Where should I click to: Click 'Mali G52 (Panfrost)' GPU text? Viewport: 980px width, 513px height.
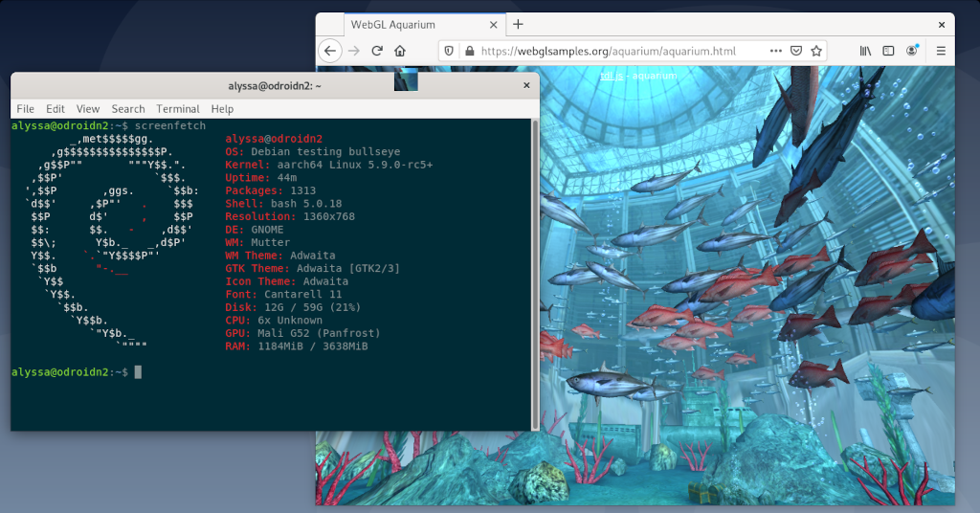click(x=319, y=333)
